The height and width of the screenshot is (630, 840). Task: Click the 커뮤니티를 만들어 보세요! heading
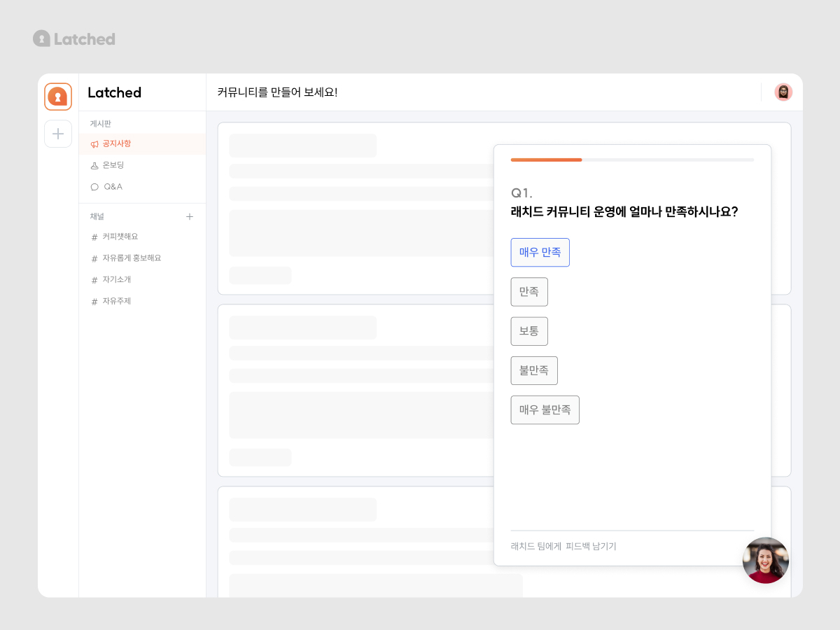click(x=277, y=92)
